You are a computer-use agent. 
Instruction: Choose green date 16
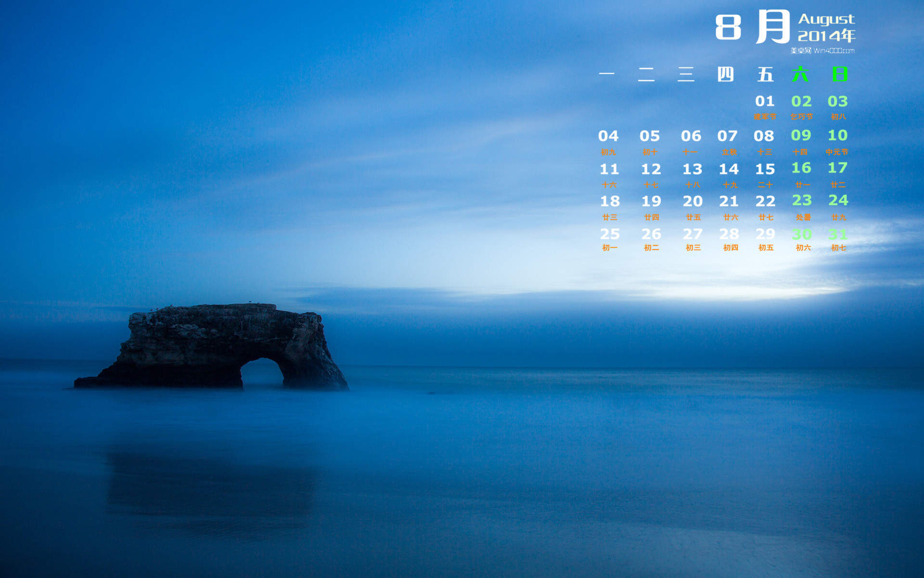801,168
